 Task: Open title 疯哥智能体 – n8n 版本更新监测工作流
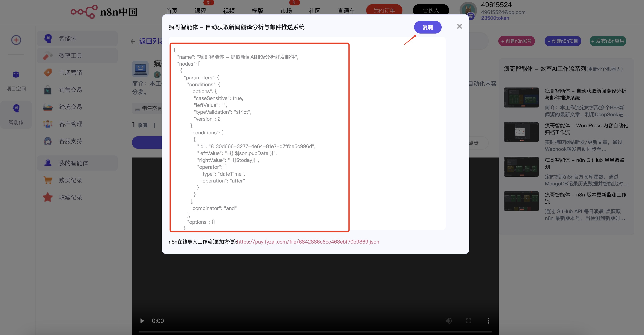pos(585,198)
